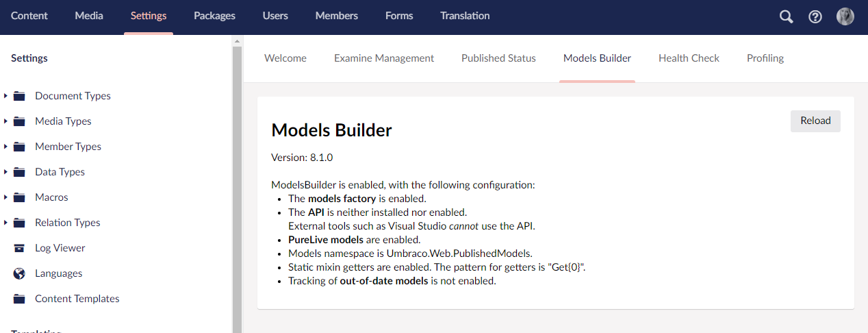Click the sidebar vertical scrollbar
Screen dimensions: 868x333
point(238,185)
